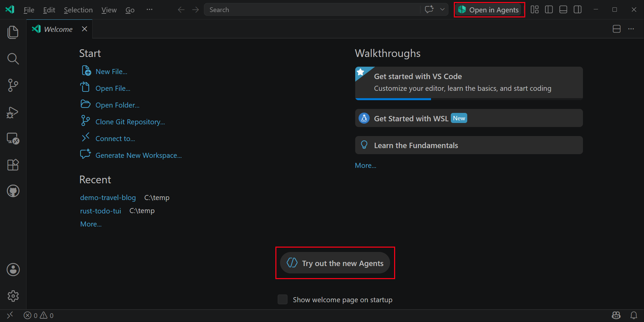Click the title bar Search field
The image size is (644, 322).
[312, 10]
